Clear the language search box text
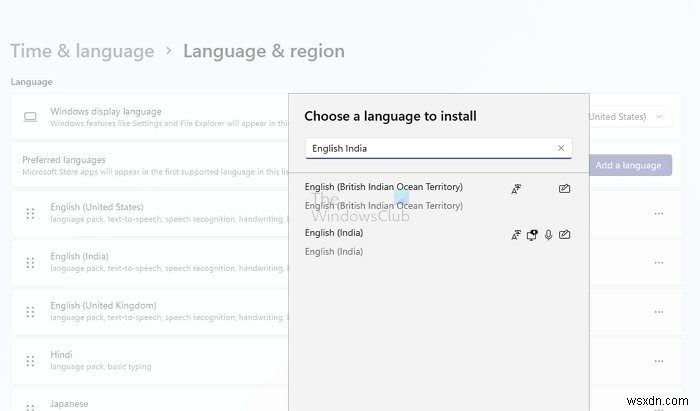The image size is (700, 411). pos(561,149)
